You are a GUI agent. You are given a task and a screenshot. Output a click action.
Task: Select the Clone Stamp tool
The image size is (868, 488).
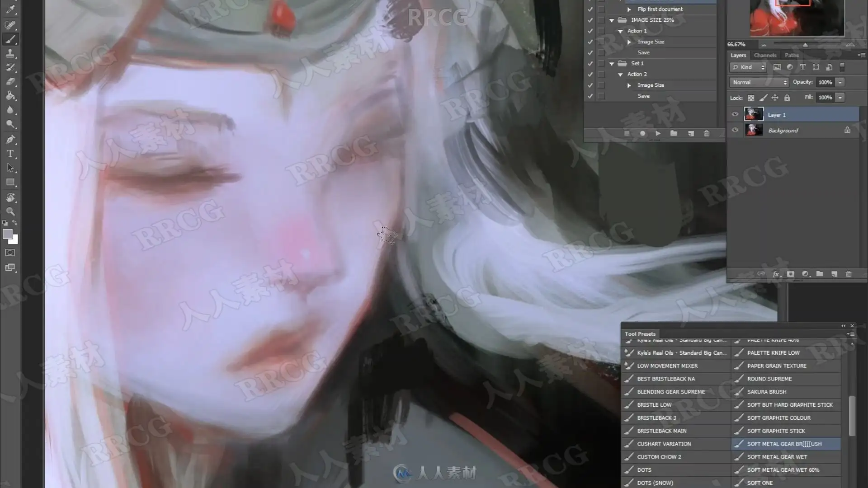click(10, 54)
